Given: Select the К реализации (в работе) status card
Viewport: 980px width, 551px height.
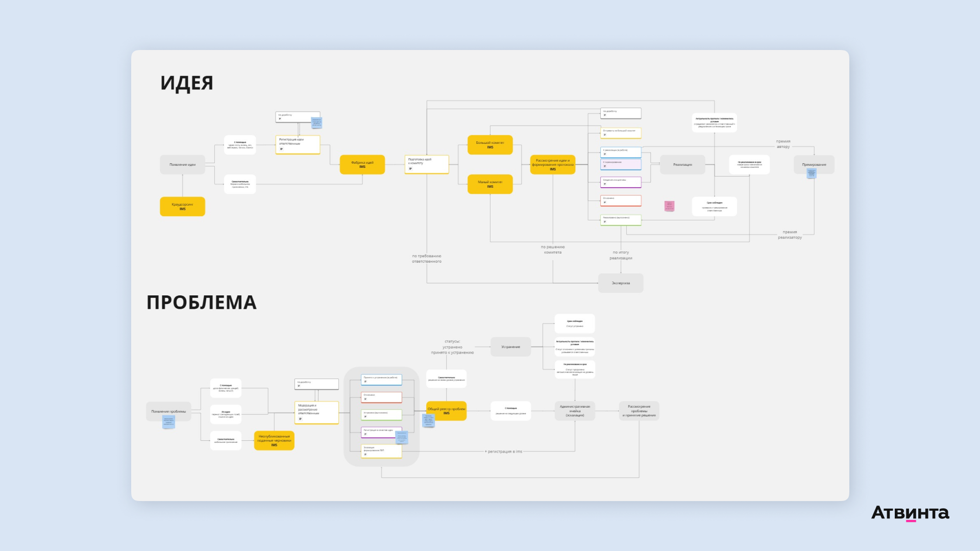Looking at the screenshot, I should pyautogui.click(x=621, y=152).
